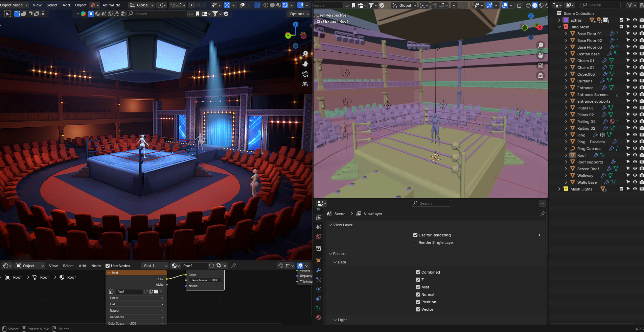Viewport: 644px width, 332px height.
Task: Click the left viewport asset Search field
Action: click(x=157, y=14)
